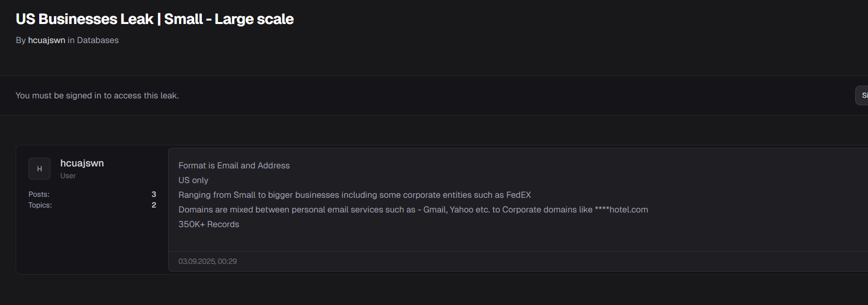Click the sign-in required notice text

coord(97,95)
